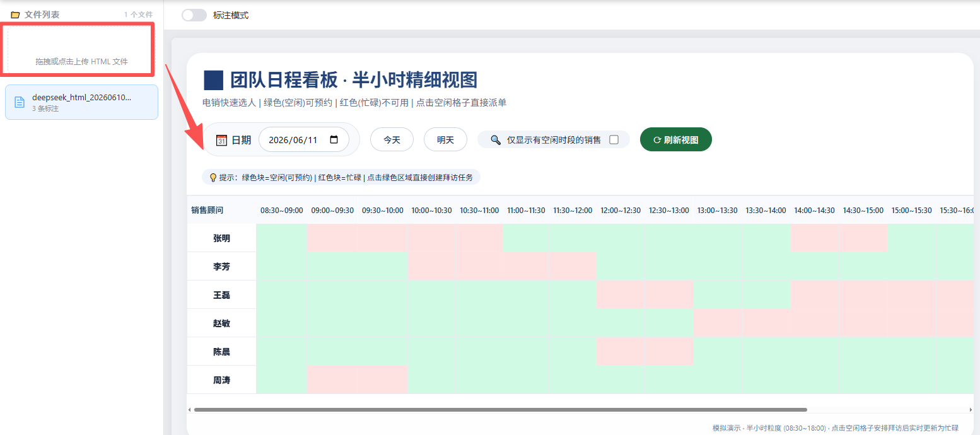The width and height of the screenshot is (980, 435).
Task: Click 李芳's red cell at 11:30~12:00
Action: tap(573, 267)
